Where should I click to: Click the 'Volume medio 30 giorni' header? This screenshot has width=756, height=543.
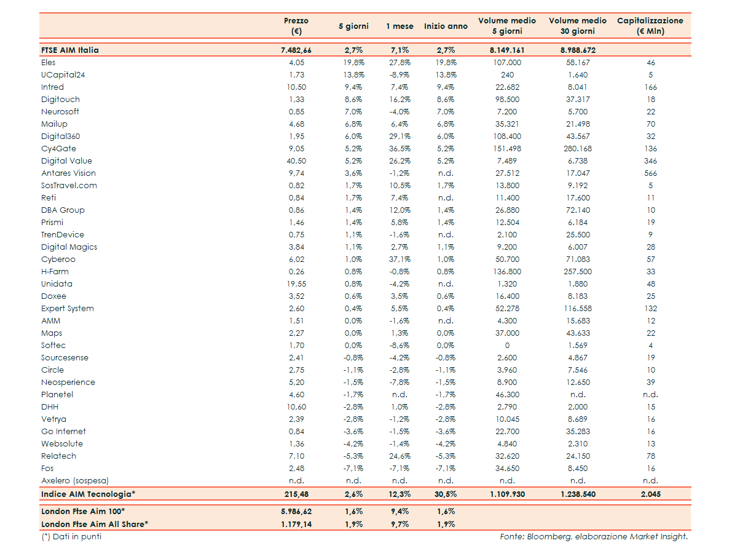pos(578,26)
